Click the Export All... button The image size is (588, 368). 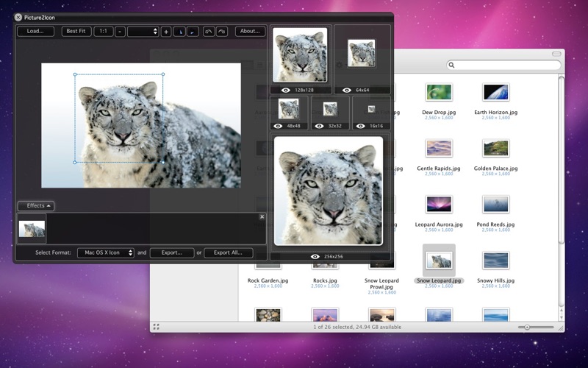coord(228,252)
